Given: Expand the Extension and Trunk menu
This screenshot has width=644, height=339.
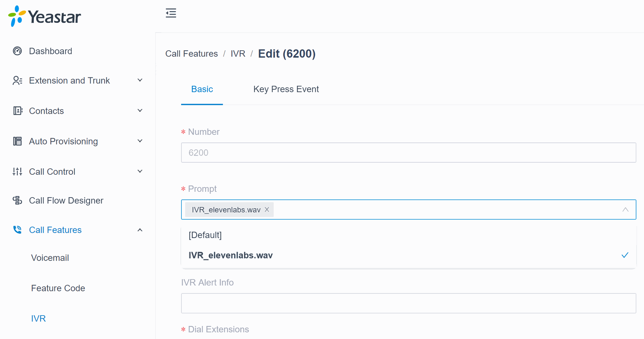Looking at the screenshot, I should [140, 80].
